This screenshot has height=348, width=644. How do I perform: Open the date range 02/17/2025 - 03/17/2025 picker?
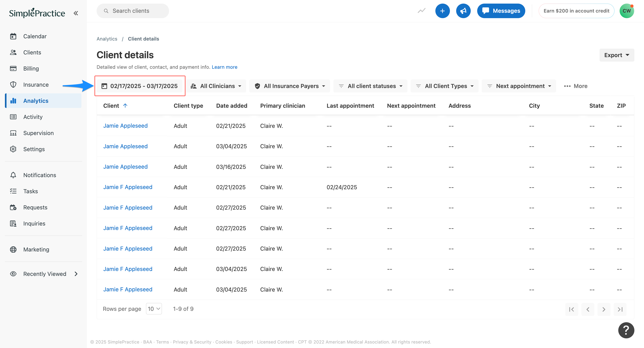[x=140, y=86]
